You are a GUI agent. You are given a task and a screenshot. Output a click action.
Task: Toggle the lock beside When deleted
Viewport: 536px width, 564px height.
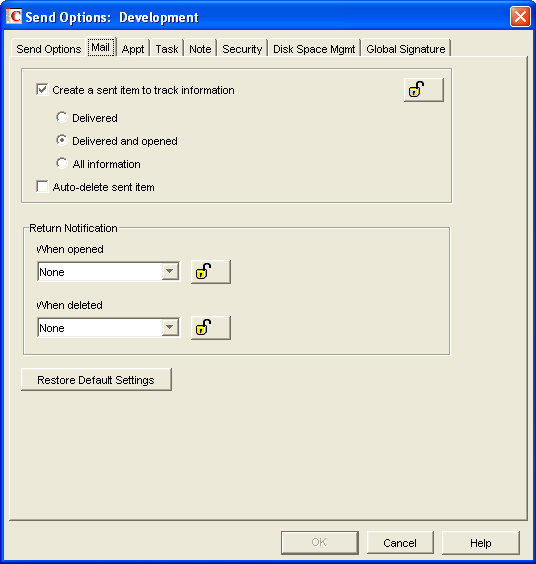click(211, 328)
